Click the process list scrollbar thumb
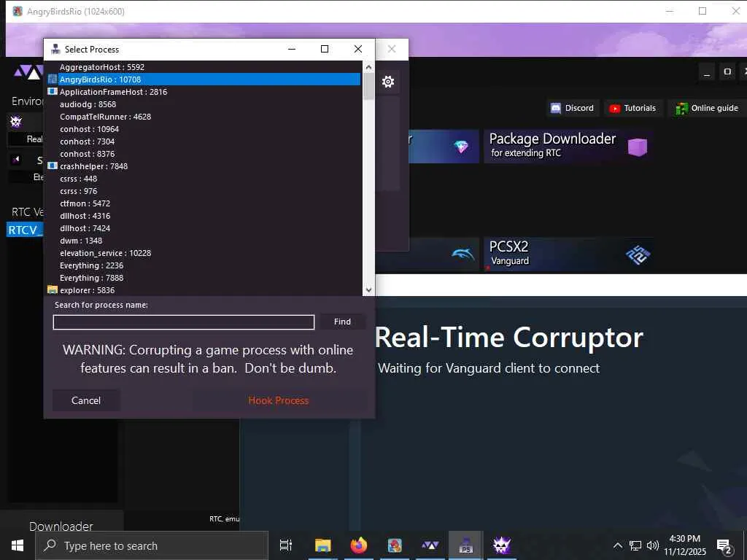 368,86
